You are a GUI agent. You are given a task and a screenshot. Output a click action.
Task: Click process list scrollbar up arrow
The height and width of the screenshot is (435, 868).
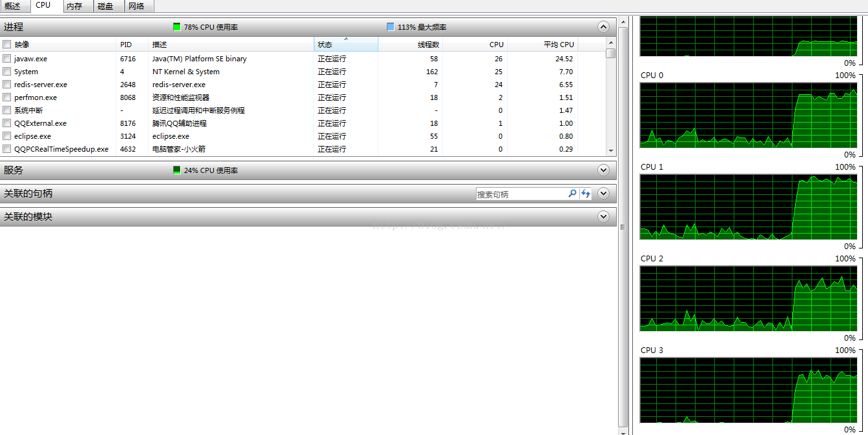pos(611,43)
